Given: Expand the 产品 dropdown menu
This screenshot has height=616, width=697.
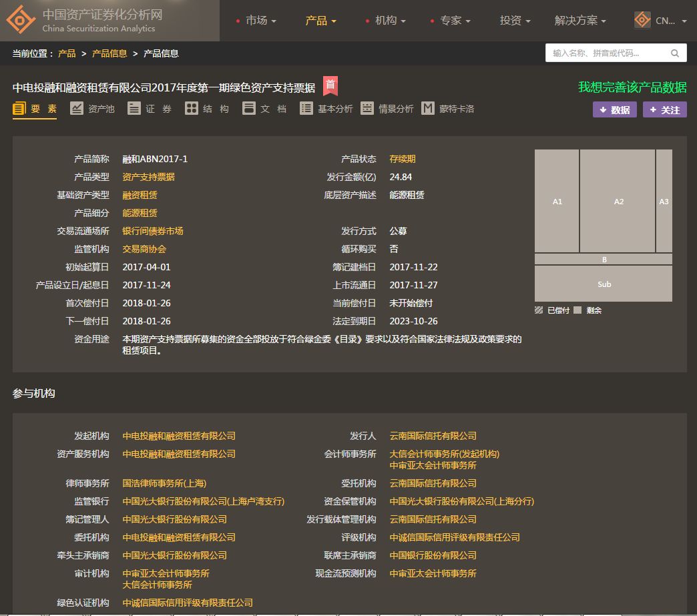Looking at the screenshot, I should 320,21.
